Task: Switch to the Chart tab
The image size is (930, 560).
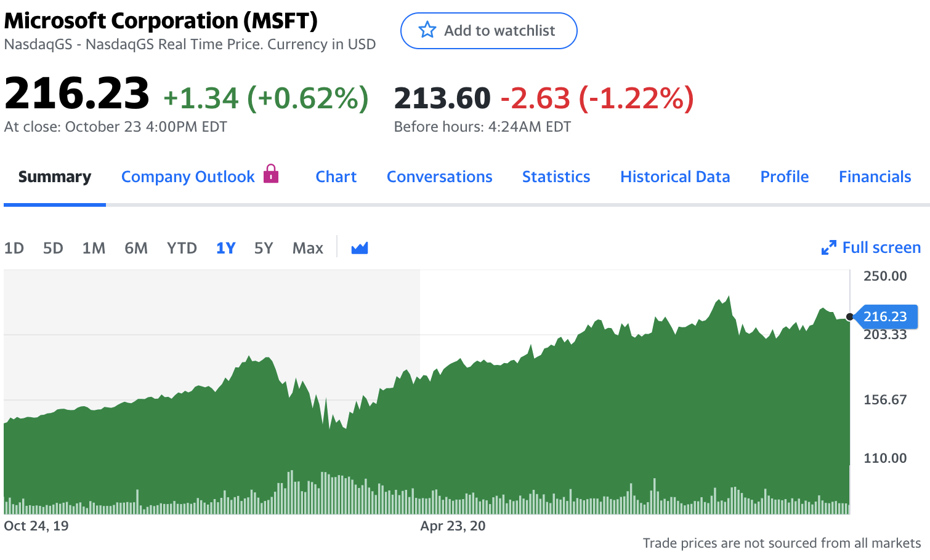Action: [x=336, y=177]
